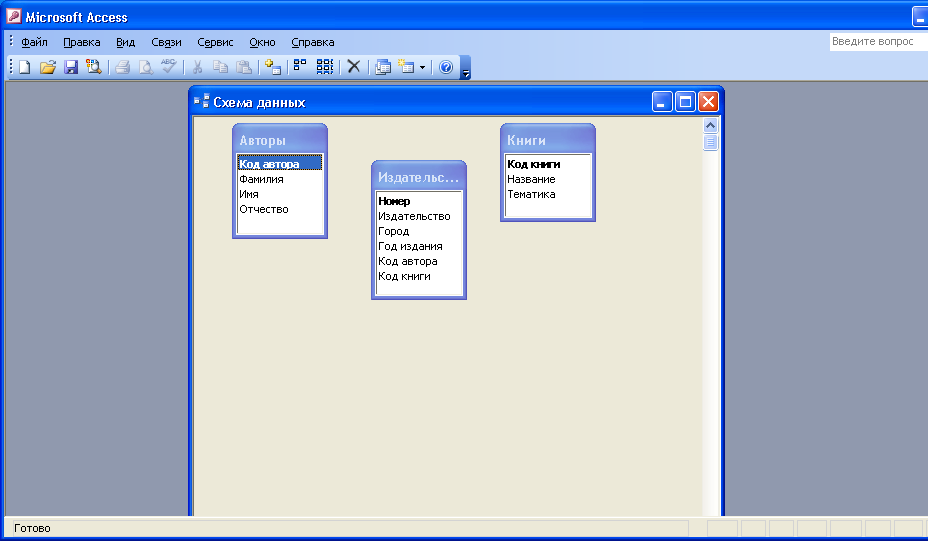Select the Город field
Viewport: 928px width, 541px height.
point(419,231)
